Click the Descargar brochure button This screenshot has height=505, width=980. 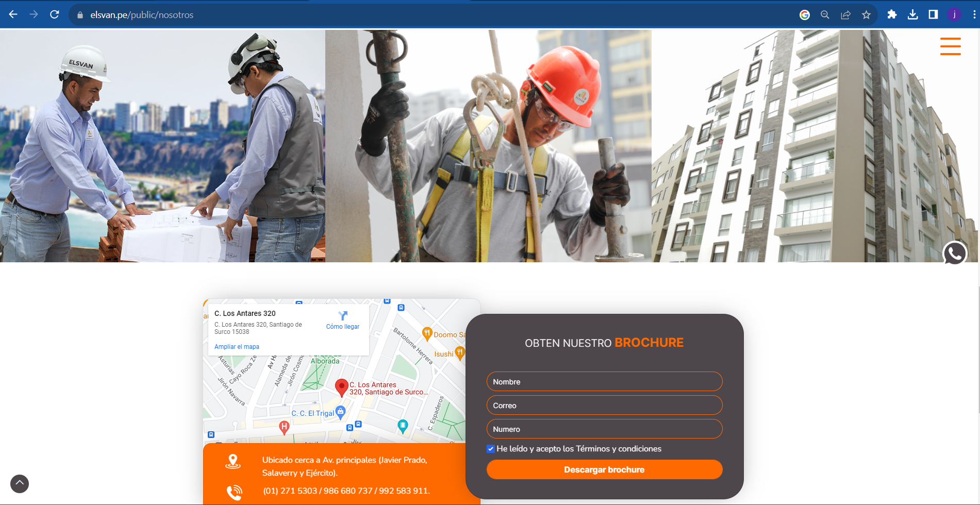point(604,469)
